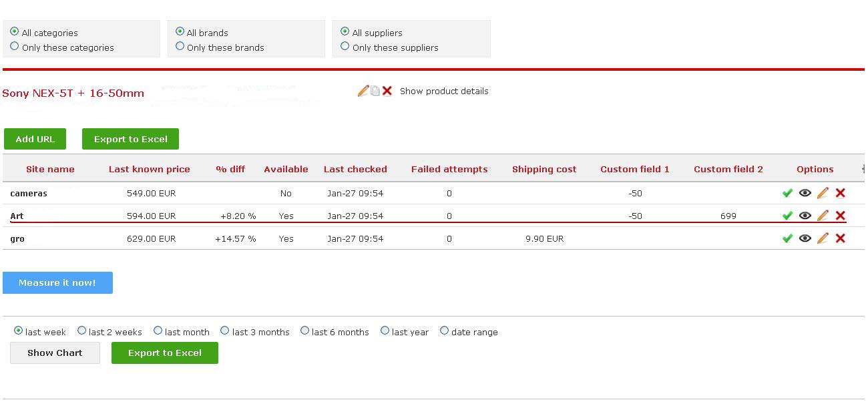
Task: Click the Measure it now! button
Action: pyautogui.click(x=57, y=282)
